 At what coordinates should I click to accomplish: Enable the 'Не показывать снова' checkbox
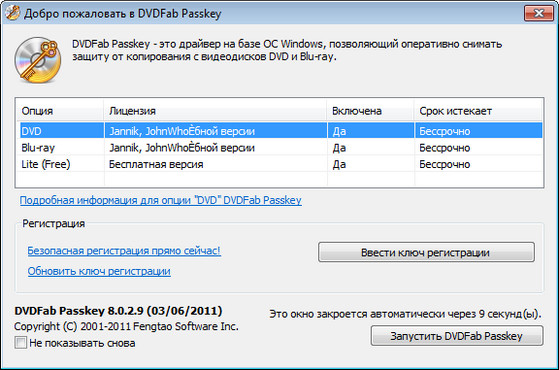20,343
